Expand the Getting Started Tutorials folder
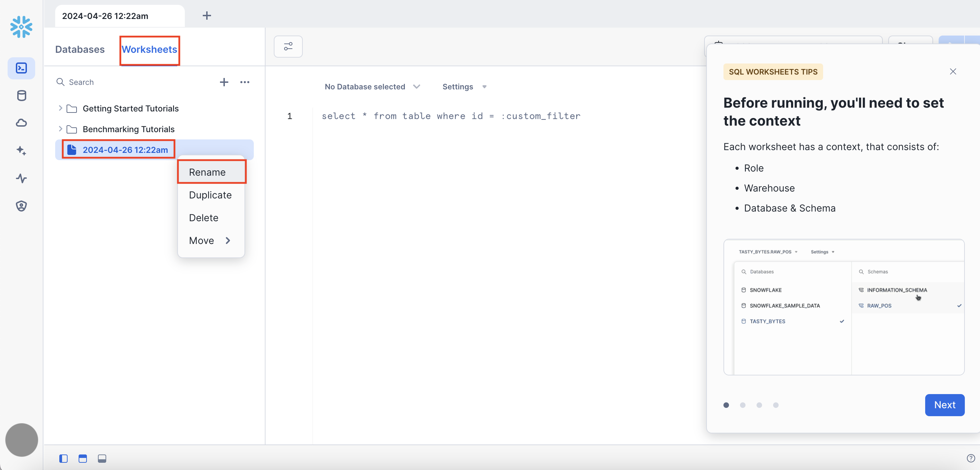 click(60, 108)
